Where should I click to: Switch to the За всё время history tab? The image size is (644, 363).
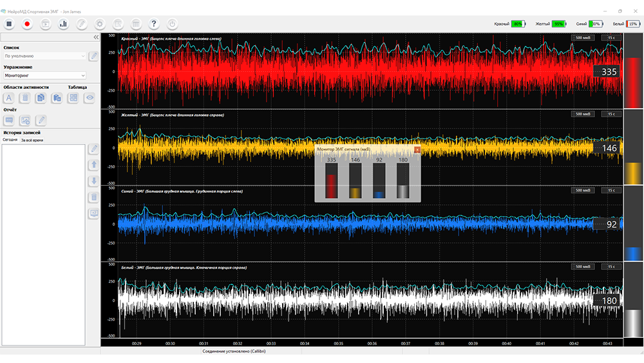pyautogui.click(x=32, y=140)
